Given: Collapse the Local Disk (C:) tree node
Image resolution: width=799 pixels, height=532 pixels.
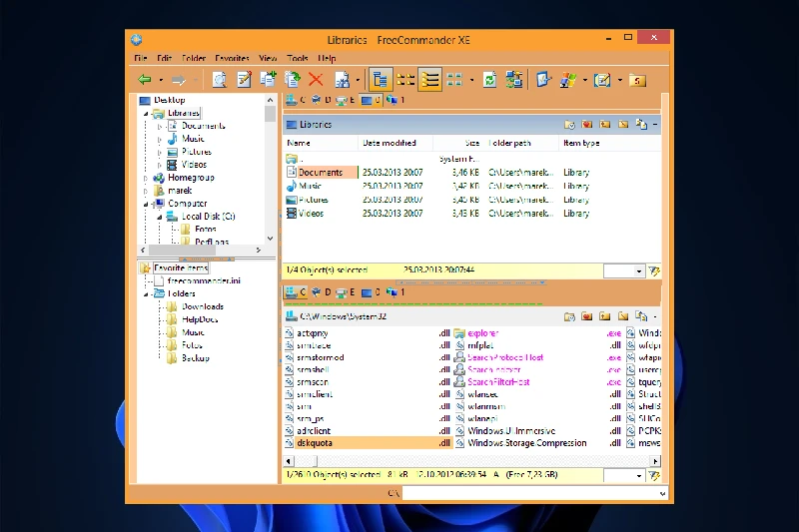Looking at the screenshot, I should 160,217.
